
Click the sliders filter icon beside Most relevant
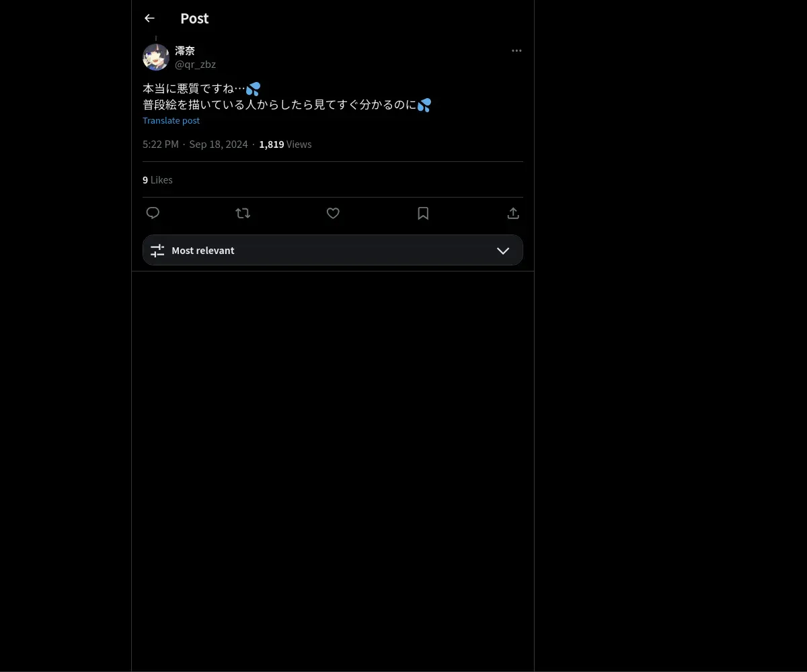click(157, 250)
